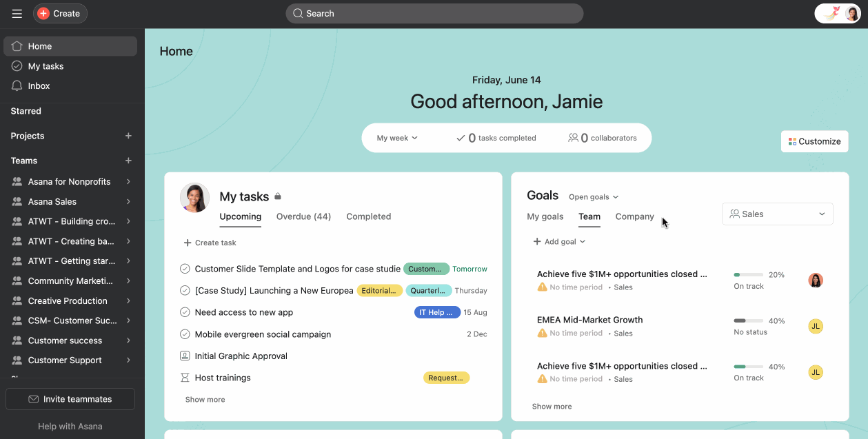The height and width of the screenshot is (439, 868).
Task: Click the lock icon beside My tasks
Action: tap(278, 197)
